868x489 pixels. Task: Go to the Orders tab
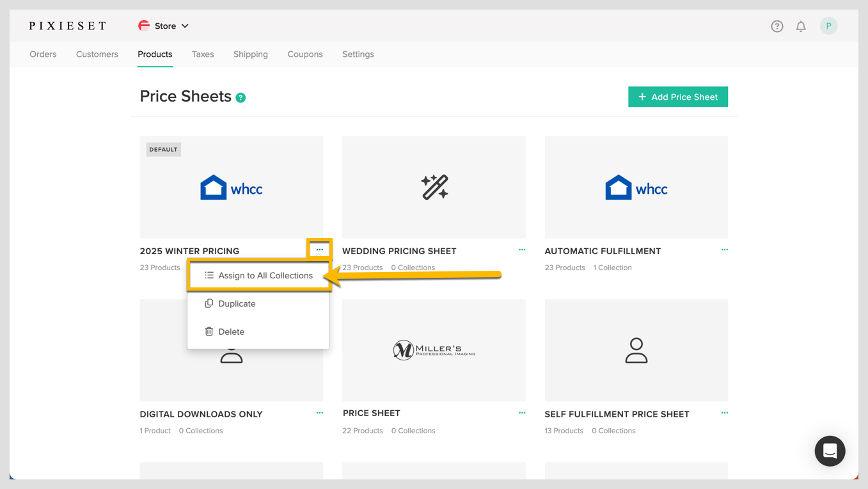(43, 54)
